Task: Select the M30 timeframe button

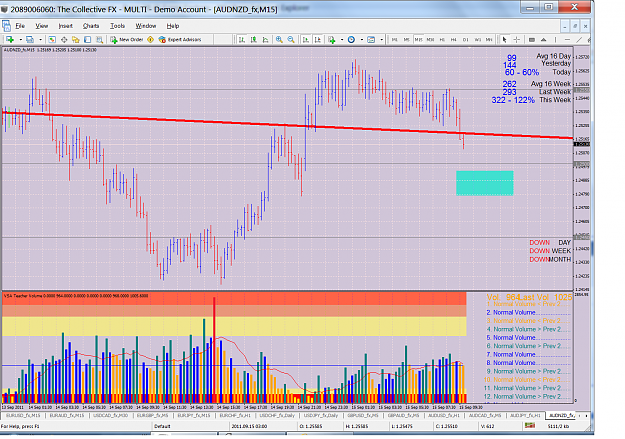Action: 430,39
